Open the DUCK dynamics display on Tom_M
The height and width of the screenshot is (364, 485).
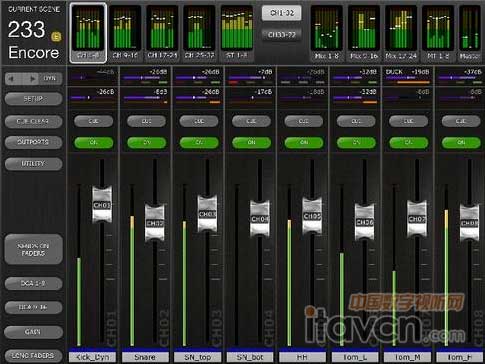click(x=408, y=76)
